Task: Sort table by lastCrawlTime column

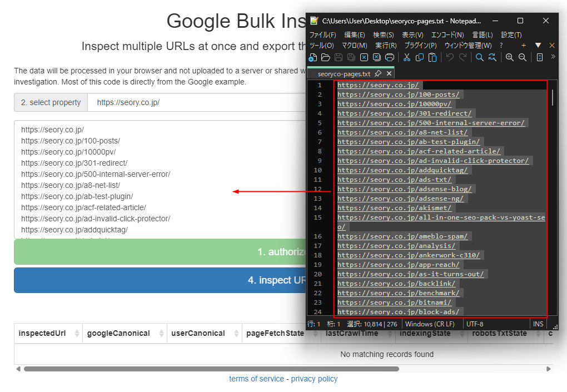Action: click(357, 334)
